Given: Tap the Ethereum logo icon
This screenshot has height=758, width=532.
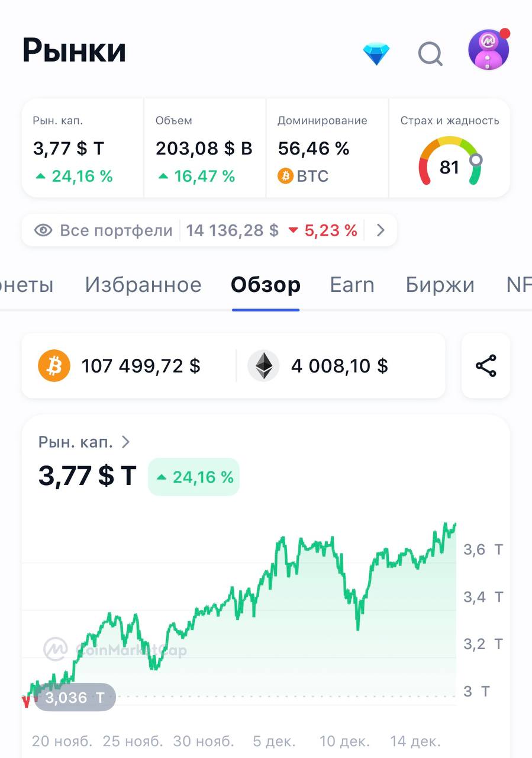Looking at the screenshot, I should 263,365.
